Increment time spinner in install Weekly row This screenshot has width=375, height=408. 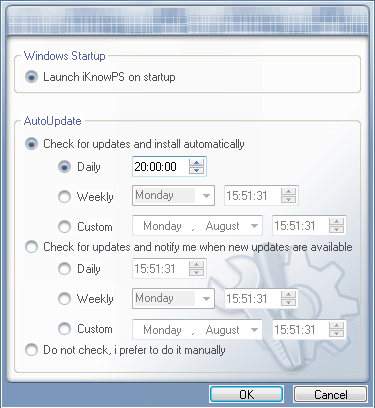(x=289, y=191)
